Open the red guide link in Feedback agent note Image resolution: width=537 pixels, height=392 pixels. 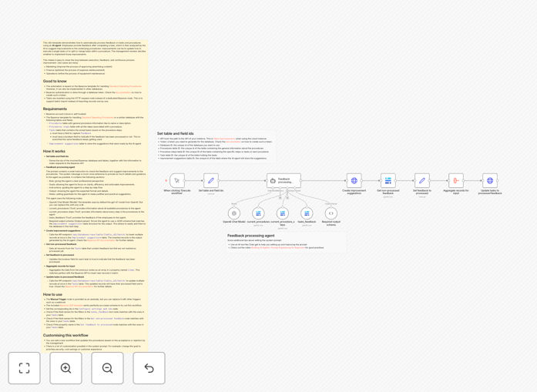tap(278, 247)
